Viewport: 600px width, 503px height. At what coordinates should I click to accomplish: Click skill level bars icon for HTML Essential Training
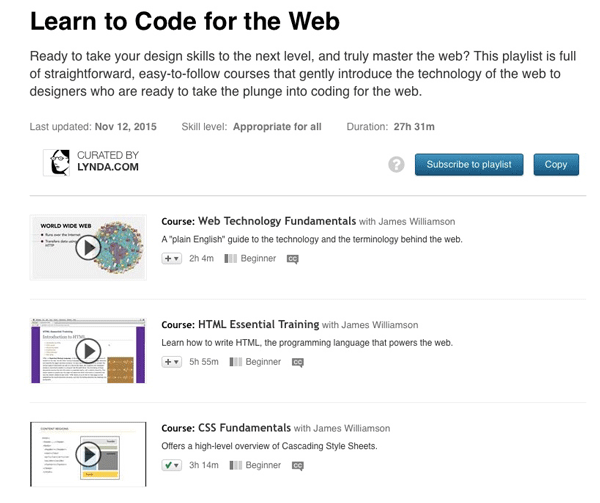pos(235,362)
